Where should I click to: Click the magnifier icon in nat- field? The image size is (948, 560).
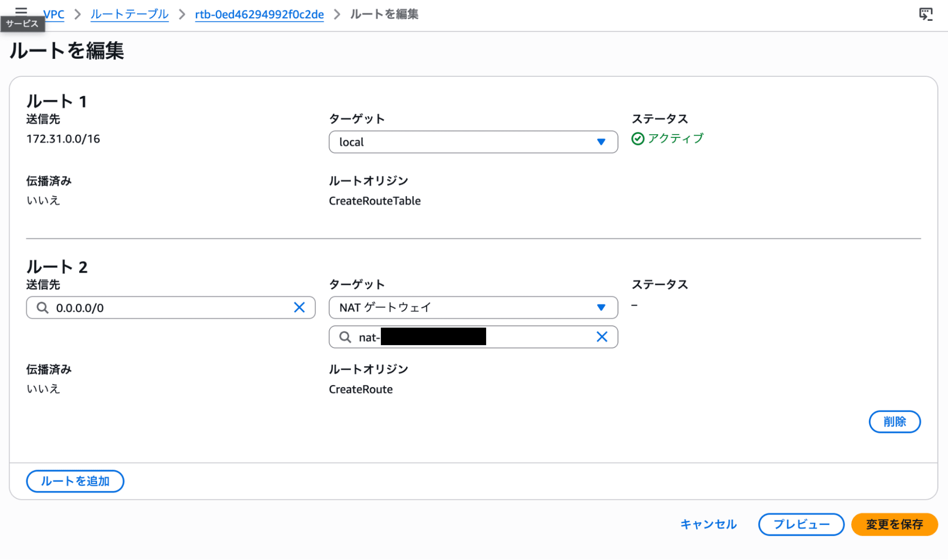(345, 337)
